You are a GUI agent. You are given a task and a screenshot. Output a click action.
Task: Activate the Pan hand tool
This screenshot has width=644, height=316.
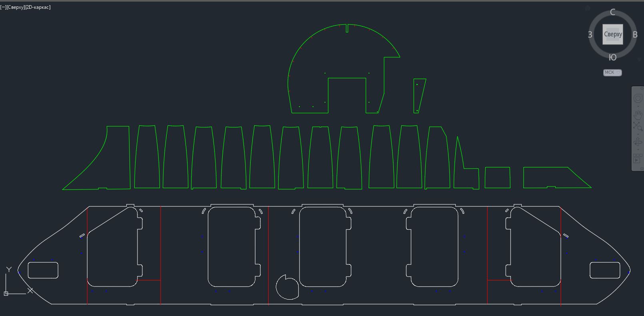(638, 115)
